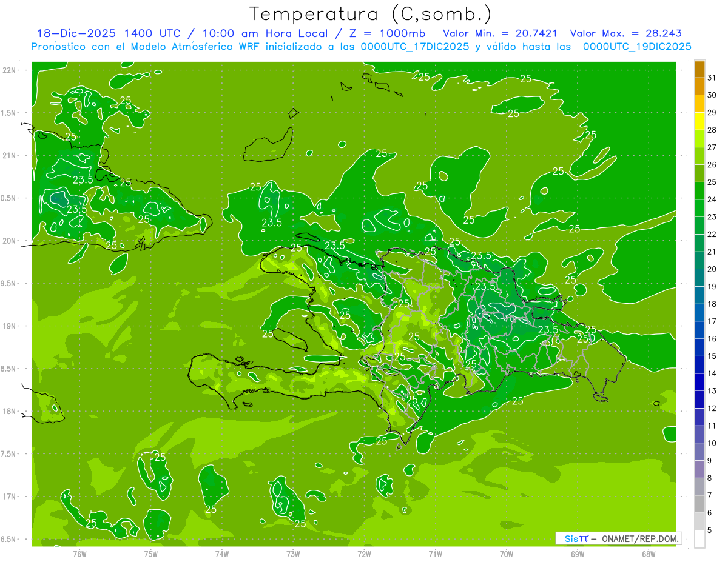
Task: Click the '19N' latitude axis label
Action: coord(9,326)
